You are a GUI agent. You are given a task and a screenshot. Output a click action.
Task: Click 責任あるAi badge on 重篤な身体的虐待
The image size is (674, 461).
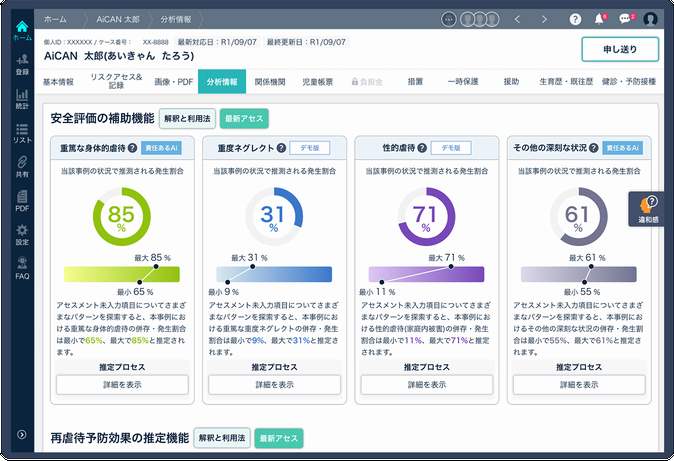(161, 148)
